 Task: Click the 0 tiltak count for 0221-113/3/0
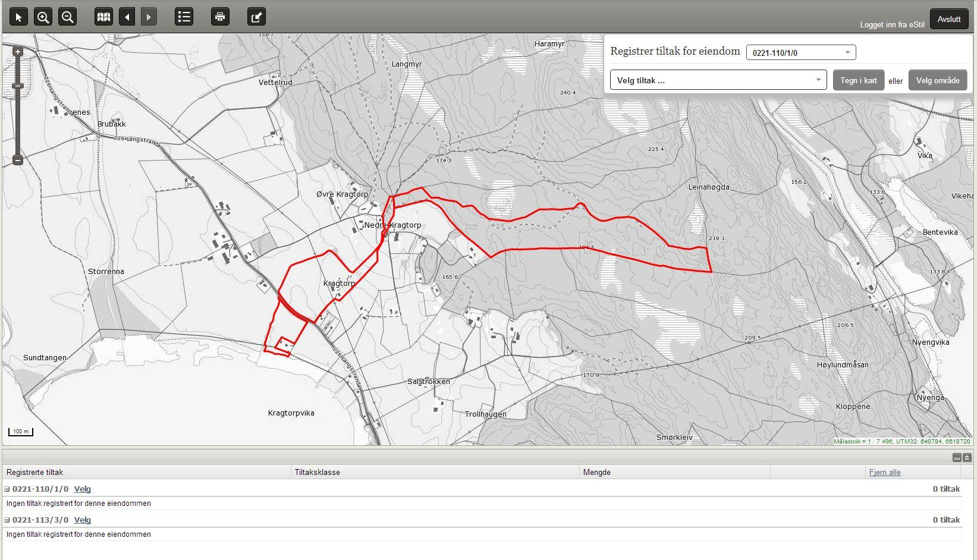946,520
